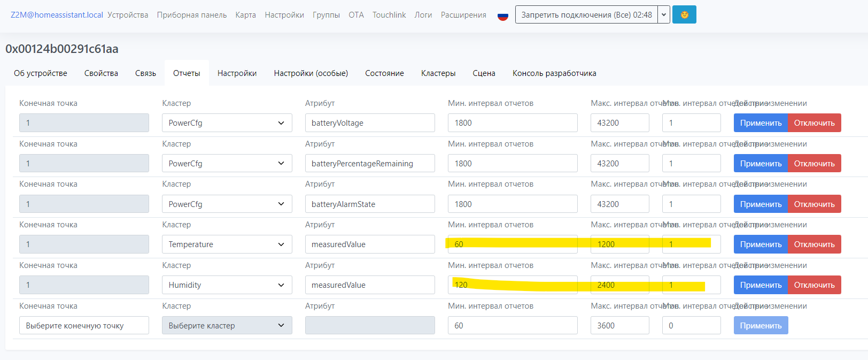Click measuredValue field in Humidity row
This screenshot has width=868, height=360.
click(x=370, y=285)
